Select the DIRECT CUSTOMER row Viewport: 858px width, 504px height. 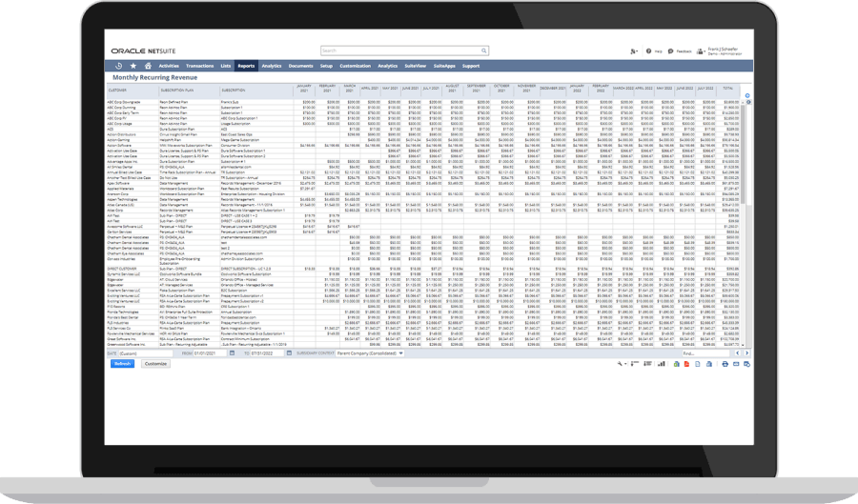click(422, 269)
